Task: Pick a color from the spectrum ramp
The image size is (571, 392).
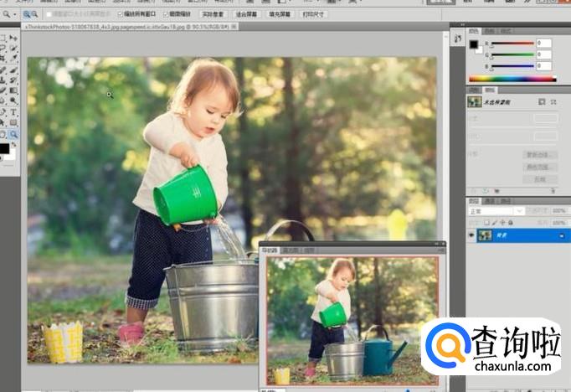Action: point(512,79)
